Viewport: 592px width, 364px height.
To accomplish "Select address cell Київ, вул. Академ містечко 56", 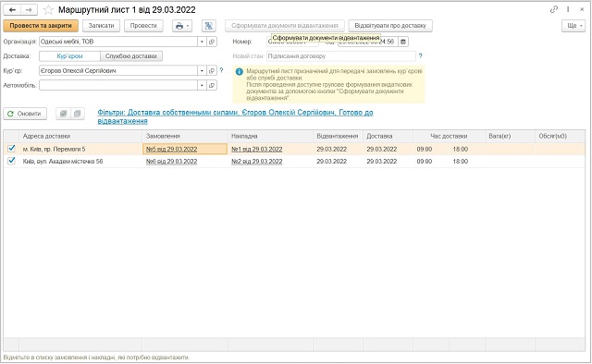I will 80,161.
